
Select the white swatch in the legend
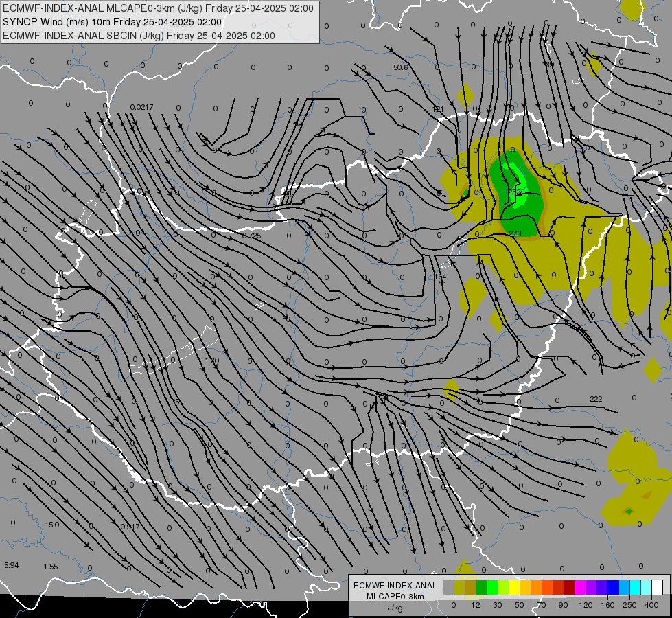pos(658,587)
